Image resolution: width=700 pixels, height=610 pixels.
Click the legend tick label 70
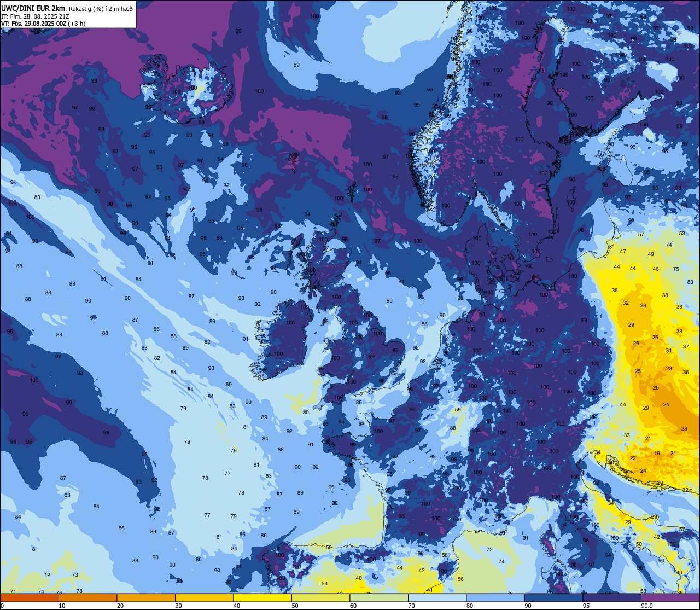coord(411,606)
